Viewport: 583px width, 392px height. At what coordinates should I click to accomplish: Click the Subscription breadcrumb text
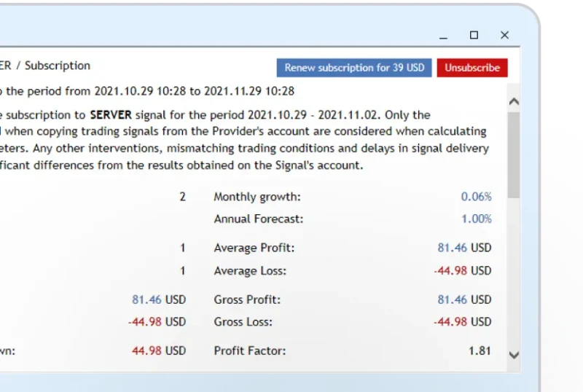(x=58, y=66)
